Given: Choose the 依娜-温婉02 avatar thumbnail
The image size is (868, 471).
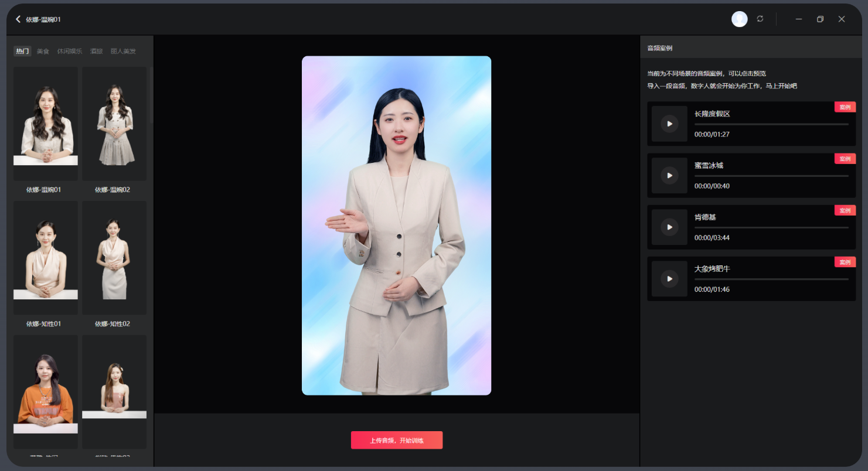Looking at the screenshot, I should pos(114,124).
